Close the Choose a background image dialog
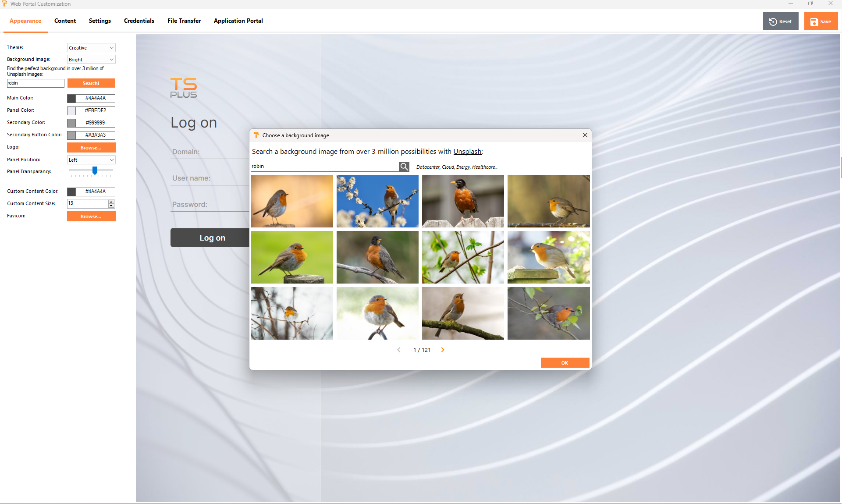 click(x=585, y=135)
